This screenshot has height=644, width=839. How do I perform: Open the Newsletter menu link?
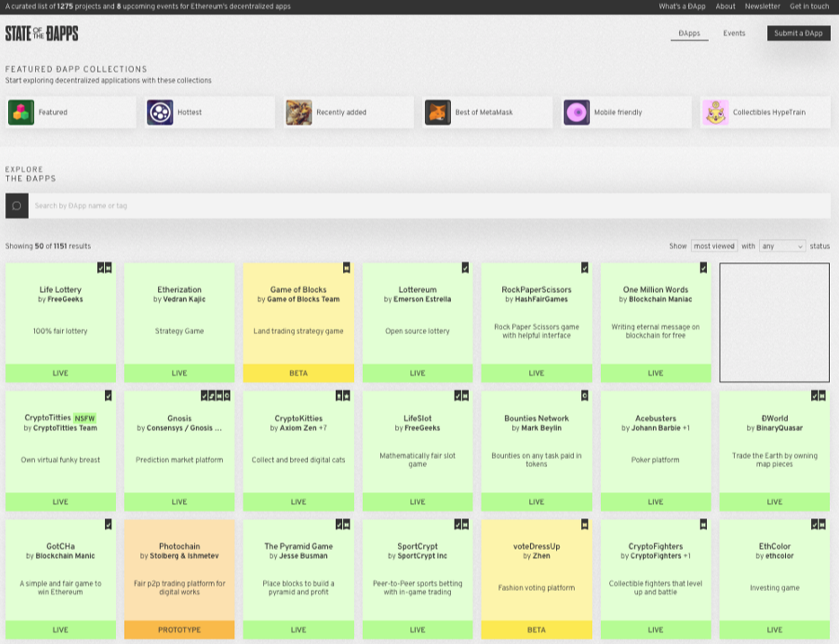pos(763,6)
